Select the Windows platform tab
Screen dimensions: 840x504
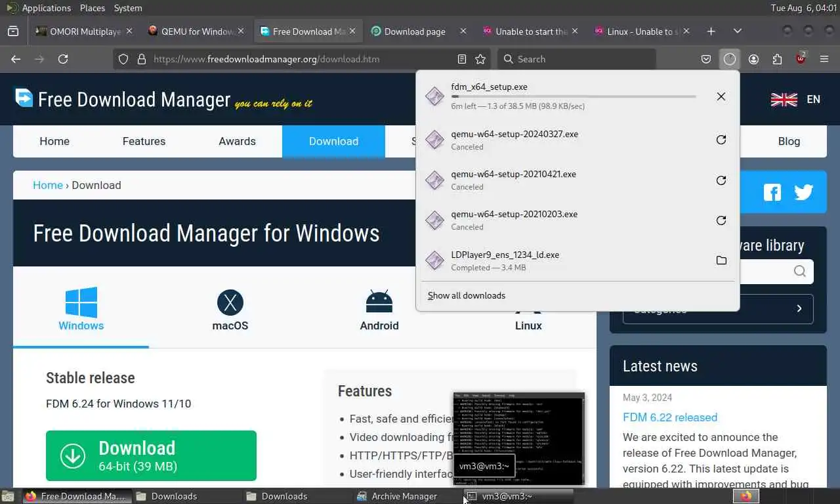click(x=81, y=308)
